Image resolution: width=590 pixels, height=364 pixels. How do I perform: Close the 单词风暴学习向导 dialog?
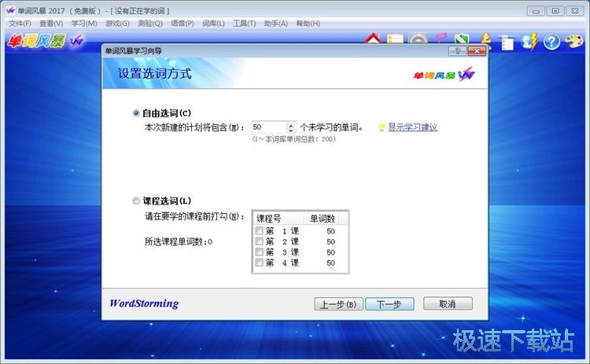477,51
